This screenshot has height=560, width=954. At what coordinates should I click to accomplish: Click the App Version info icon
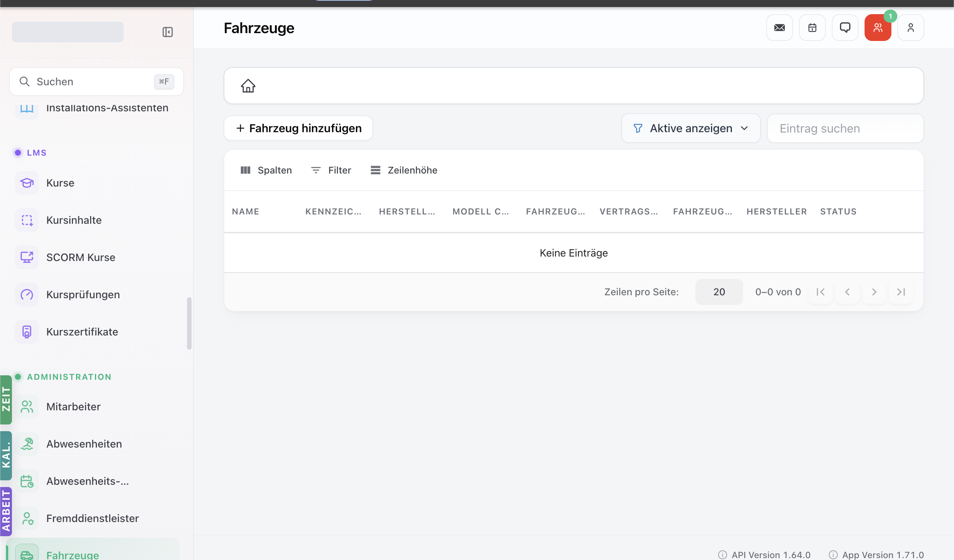(x=833, y=555)
